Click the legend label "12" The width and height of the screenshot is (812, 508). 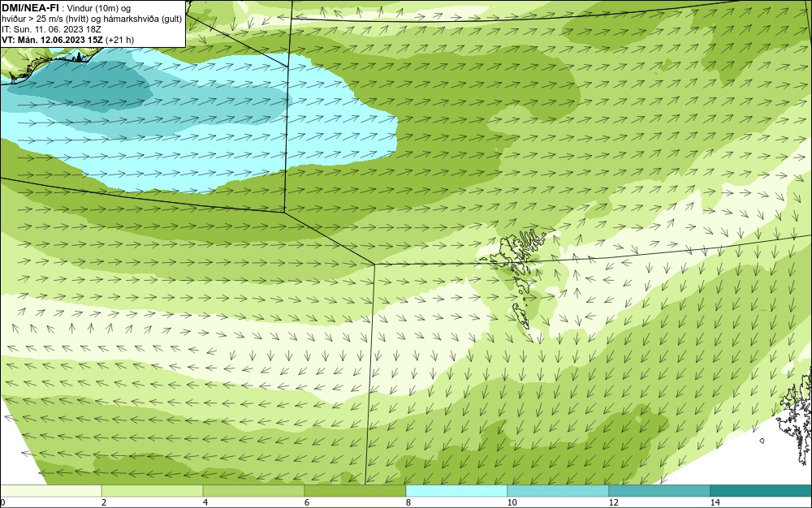click(614, 502)
